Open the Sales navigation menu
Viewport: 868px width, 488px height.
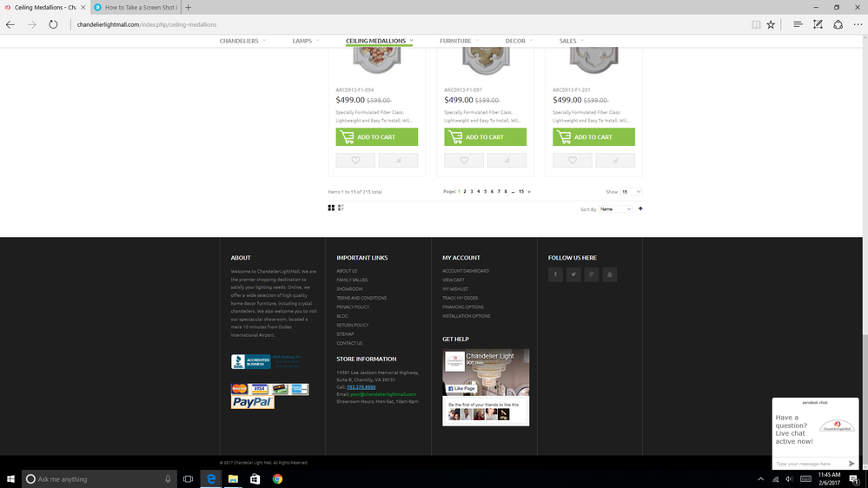point(571,41)
